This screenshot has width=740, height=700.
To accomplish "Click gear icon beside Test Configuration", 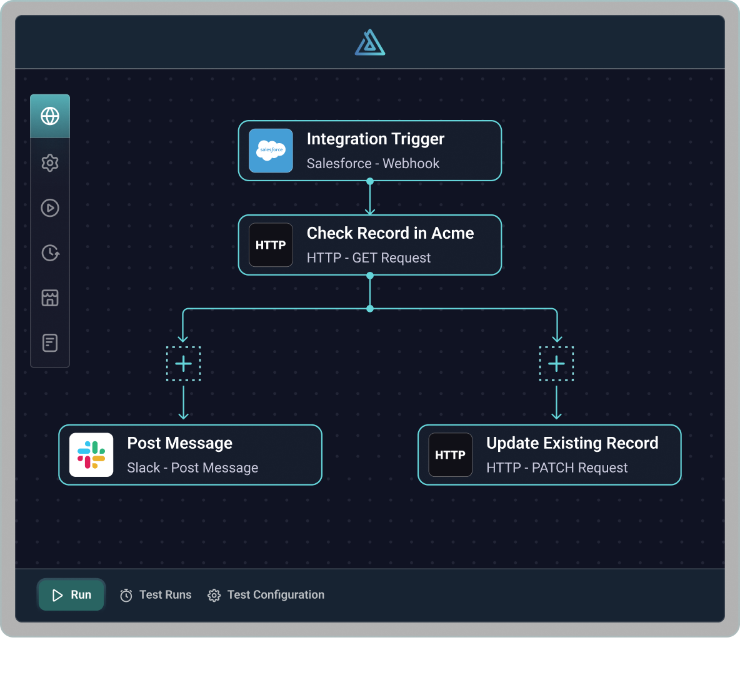I will [214, 595].
